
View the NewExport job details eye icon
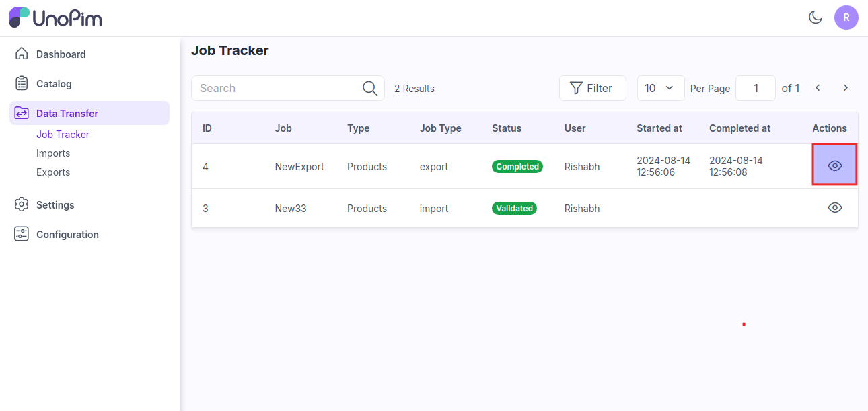[834, 165]
